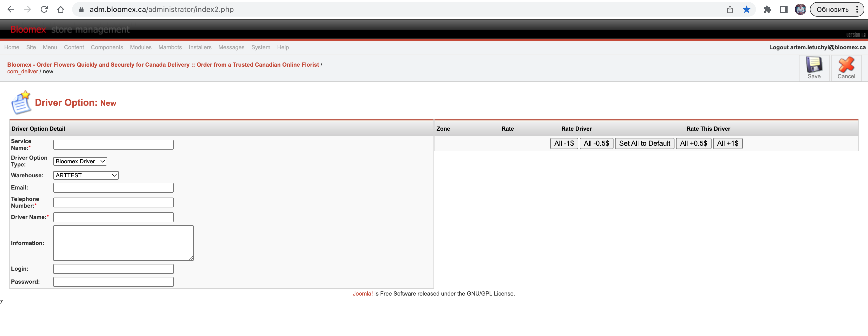Open the Home menu

pos(12,47)
